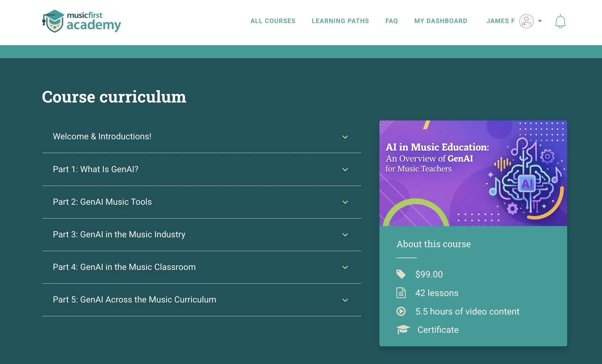Expand Part 4 Music Classroom section chevron

[345, 267]
